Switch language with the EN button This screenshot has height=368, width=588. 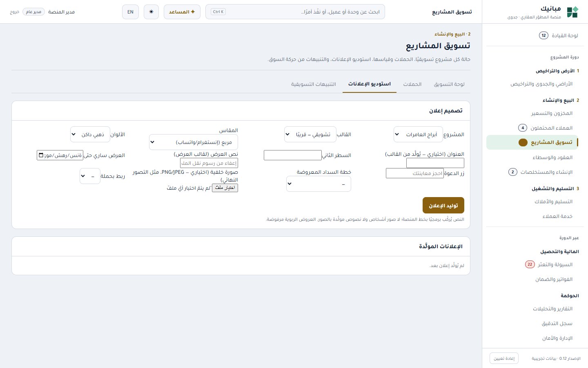130,12
